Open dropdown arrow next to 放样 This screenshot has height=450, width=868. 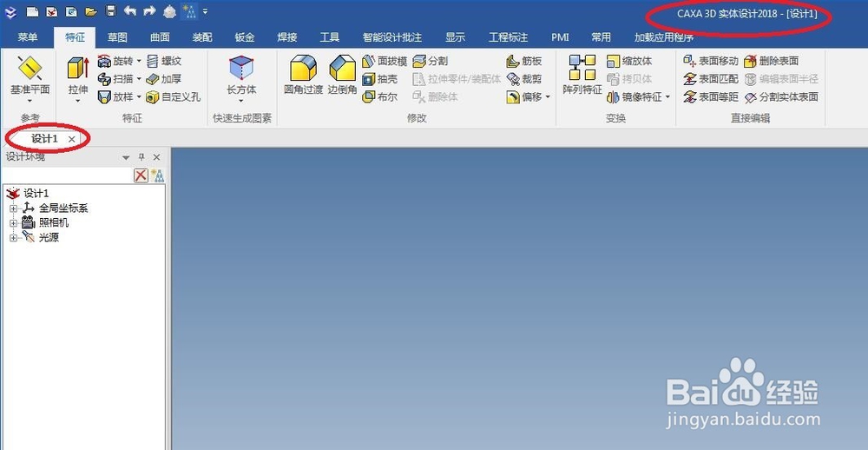[139, 97]
